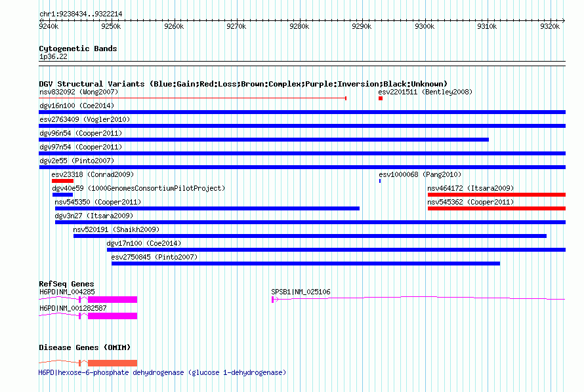The height and width of the screenshot is (392, 584).
Task: Click the 9280k tick on the ruler
Action: coord(299,26)
